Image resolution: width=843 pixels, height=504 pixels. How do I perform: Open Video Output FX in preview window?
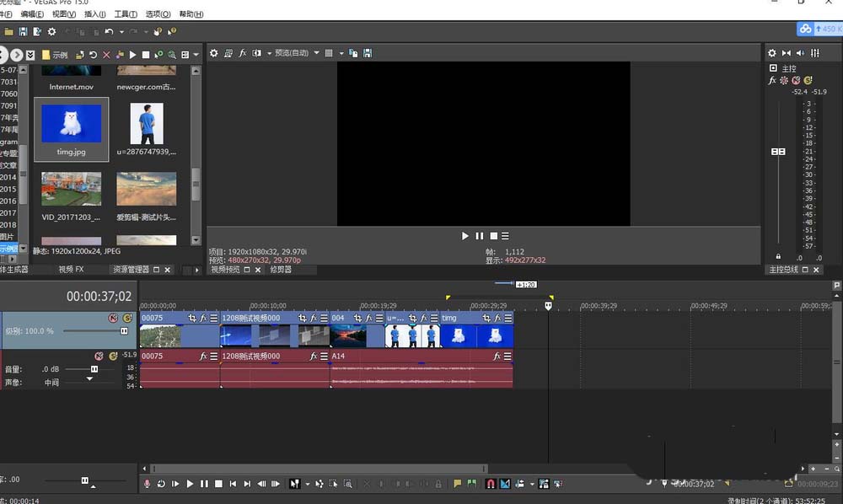(243, 53)
